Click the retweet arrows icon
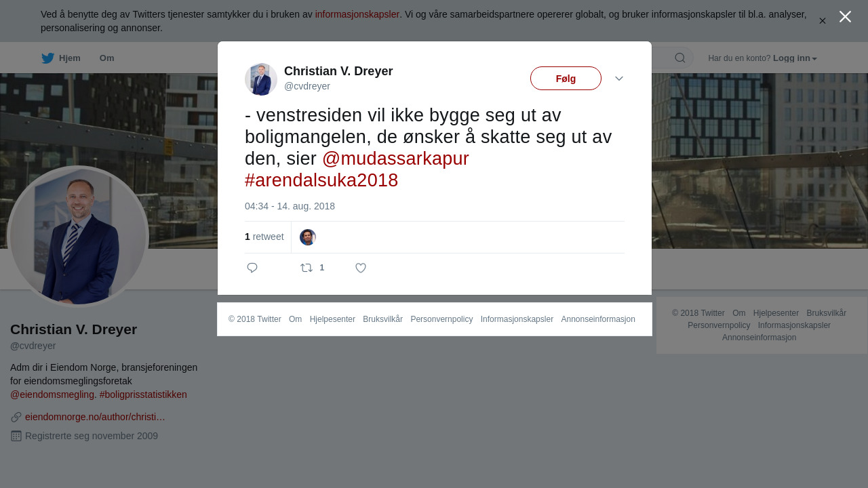Screen dimensions: 868x488 (307, 268)
